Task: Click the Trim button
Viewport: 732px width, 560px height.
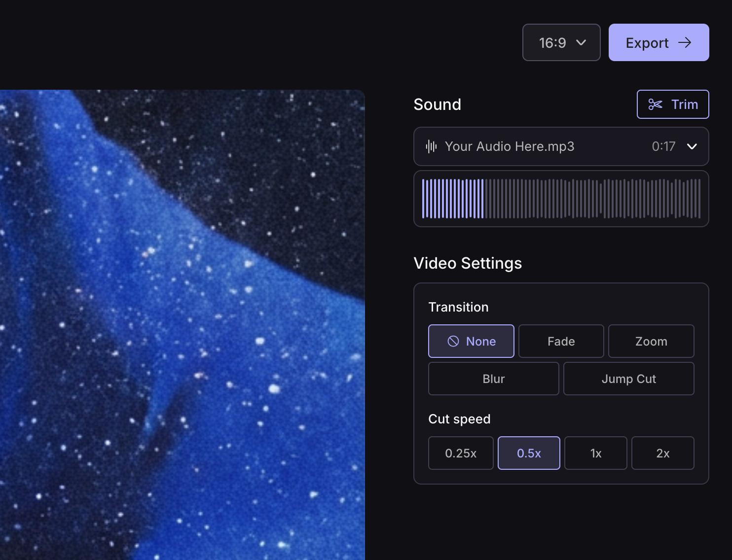Action: coord(673,104)
